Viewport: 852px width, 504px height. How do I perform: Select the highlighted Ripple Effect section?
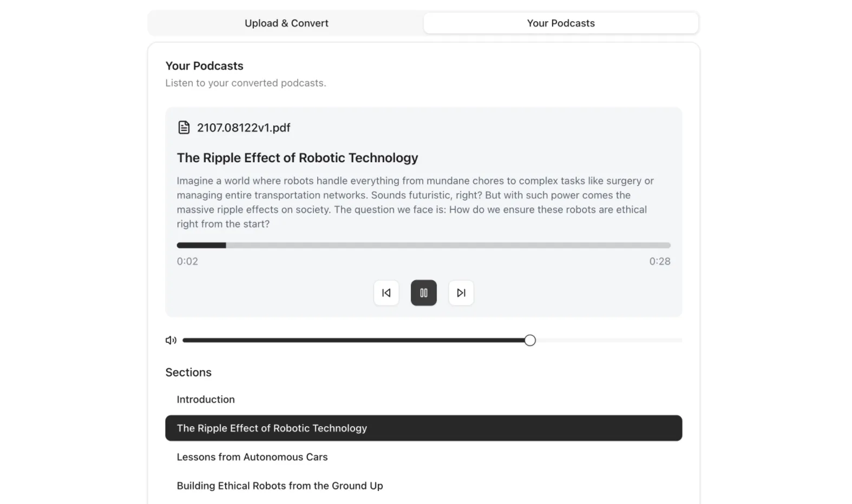point(423,428)
